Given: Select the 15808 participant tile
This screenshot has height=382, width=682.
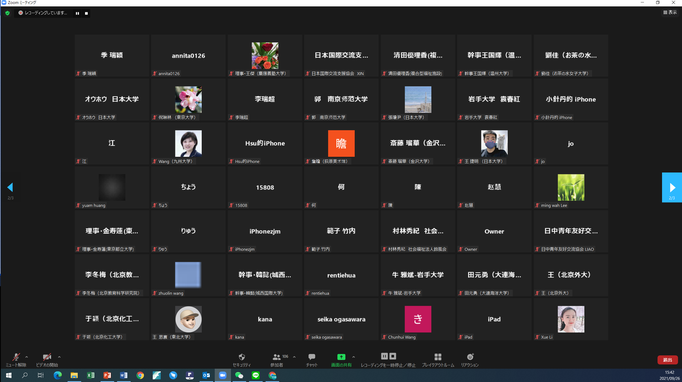Looking at the screenshot, I should 265,188.
